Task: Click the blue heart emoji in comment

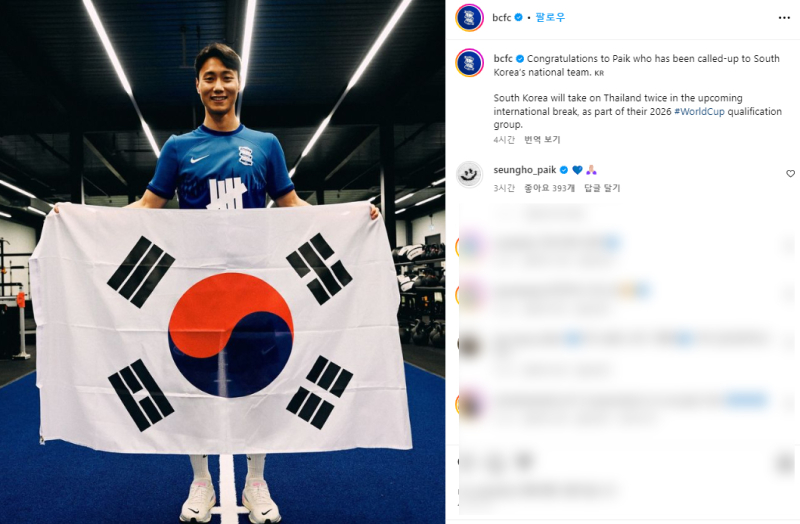Action: 578,170
